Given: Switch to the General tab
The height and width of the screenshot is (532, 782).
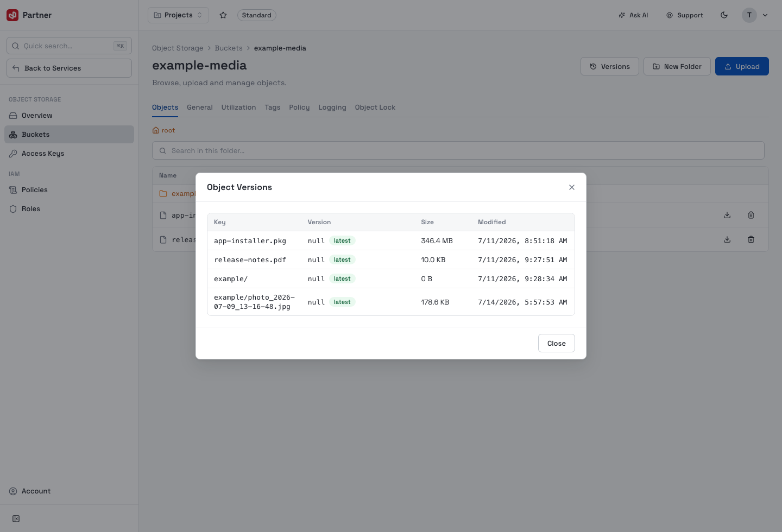Looking at the screenshot, I should coord(200,107).
